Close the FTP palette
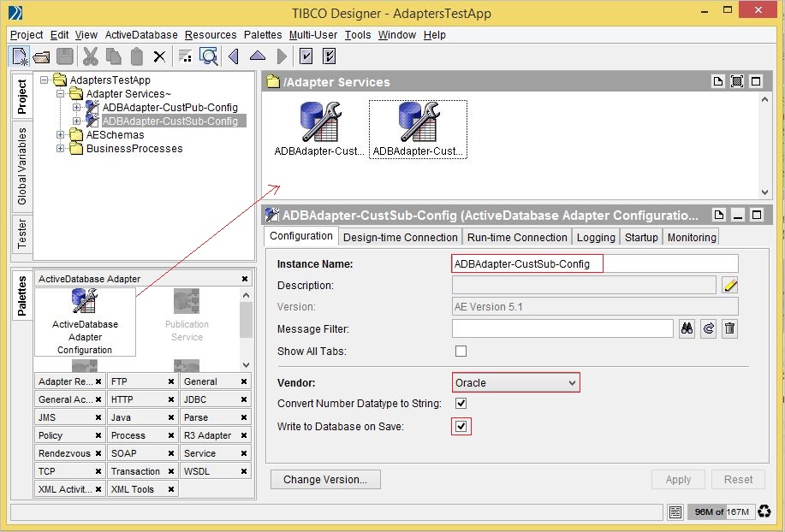 coord(171,381)
